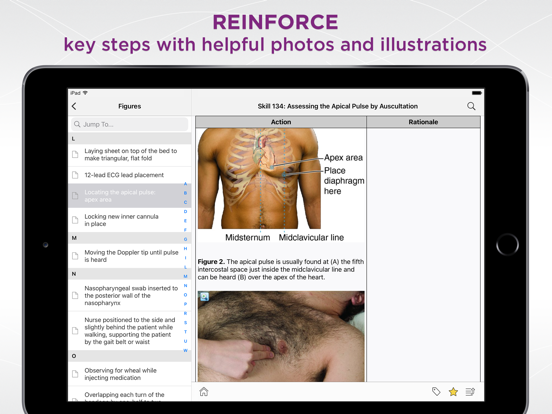
Task: Click the Action column header
Action: (281, 122)
